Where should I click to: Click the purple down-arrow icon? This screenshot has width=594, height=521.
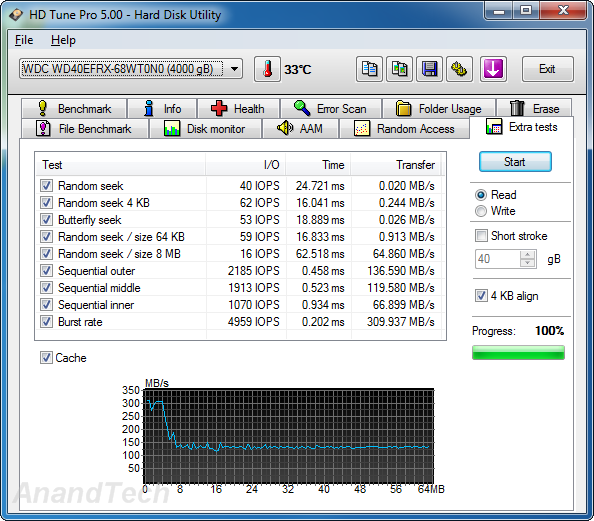(x=493, y=69)
